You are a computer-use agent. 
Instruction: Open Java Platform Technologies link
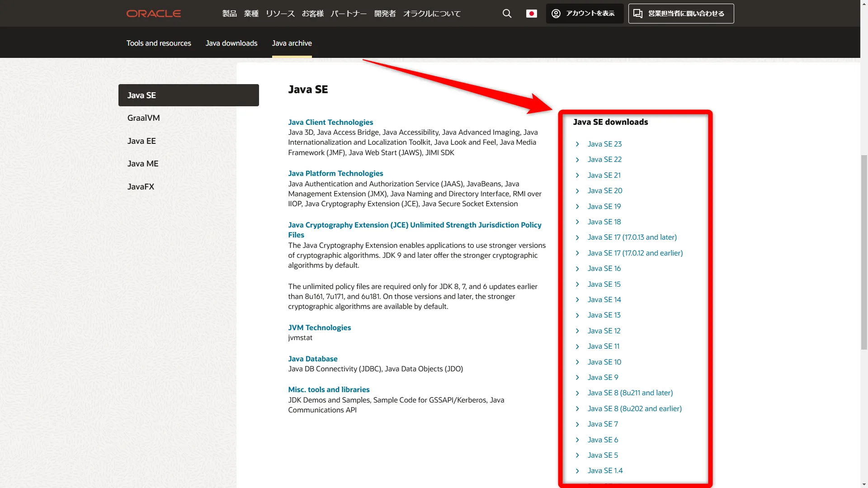(335, 173)
